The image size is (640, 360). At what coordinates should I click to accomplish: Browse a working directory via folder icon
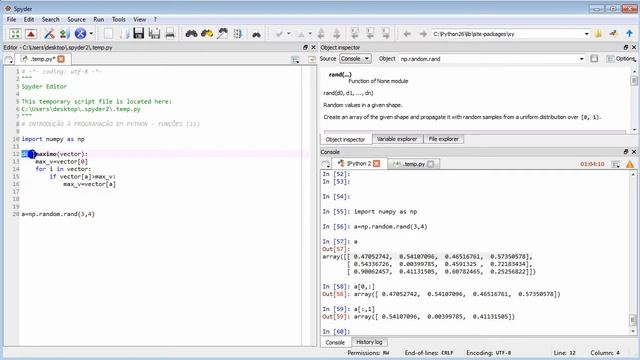click(598, 34)
